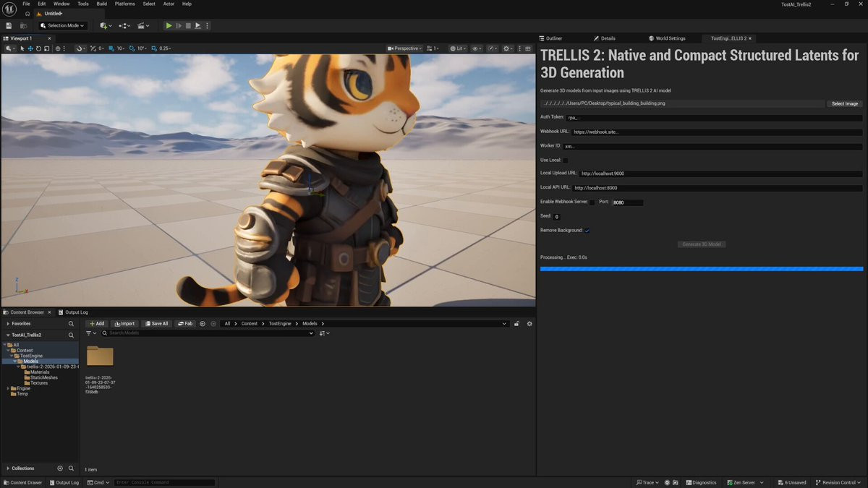The width and height of the screenshot is (868, 488).
Task: Select the rotate tool in viewport toolbar
Action: click(x=38, y=48)
